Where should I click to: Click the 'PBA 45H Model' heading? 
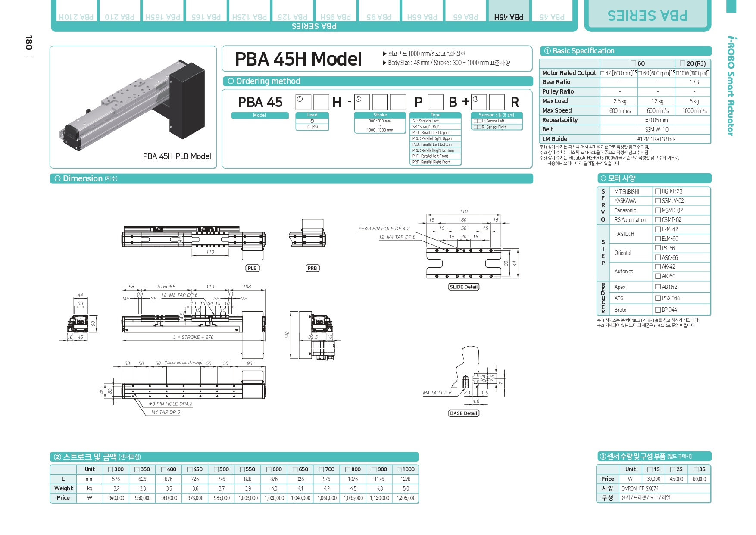click(298, 59)
